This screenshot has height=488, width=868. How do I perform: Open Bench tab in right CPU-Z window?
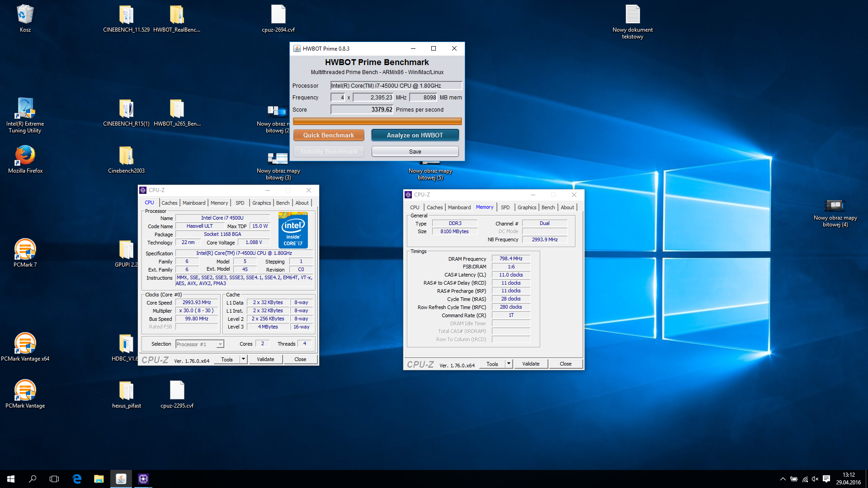pyautogui.click(x=548, y=207)
